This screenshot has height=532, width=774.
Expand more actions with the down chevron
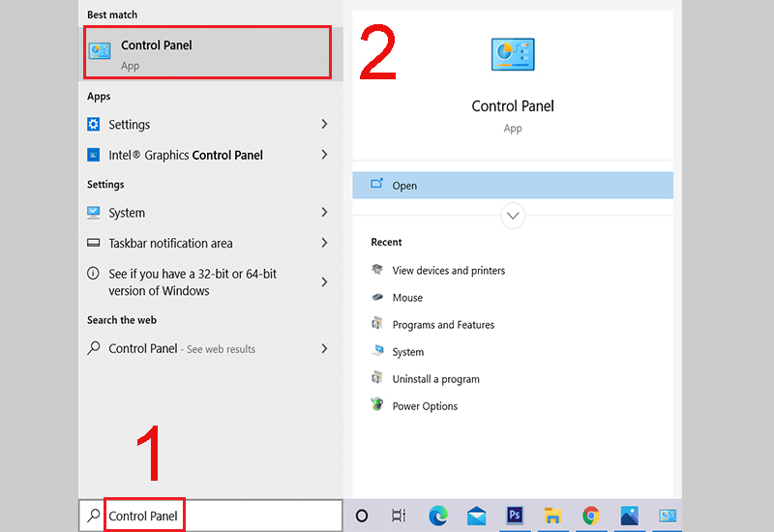click(x=513, y=216)
